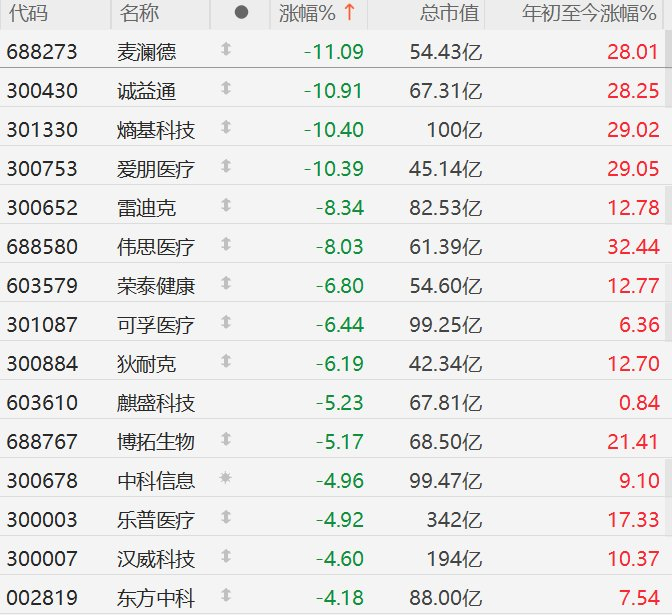
Task: Click the 代码 column header
Action: 55,14
